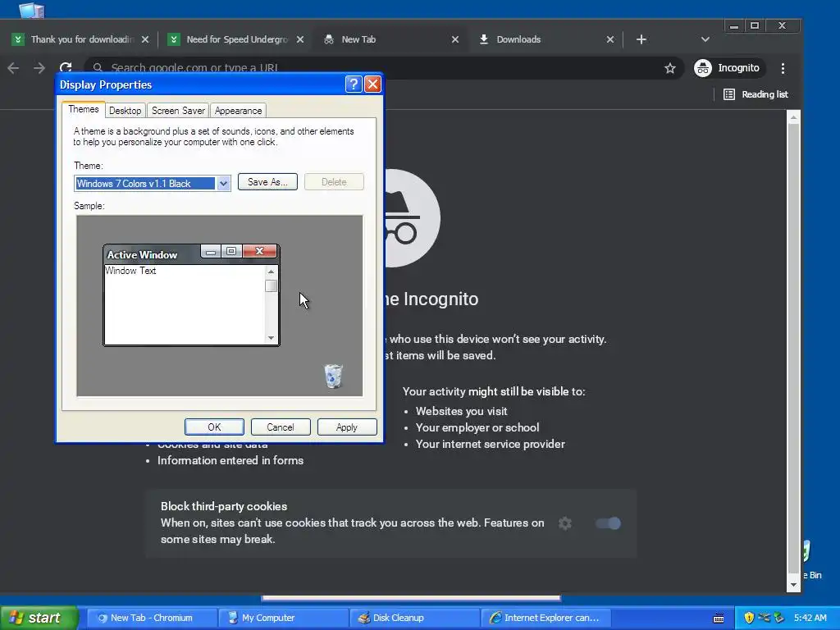Click Cancel in Display Properties
This screenshot has height=630, width=840.
281,427
